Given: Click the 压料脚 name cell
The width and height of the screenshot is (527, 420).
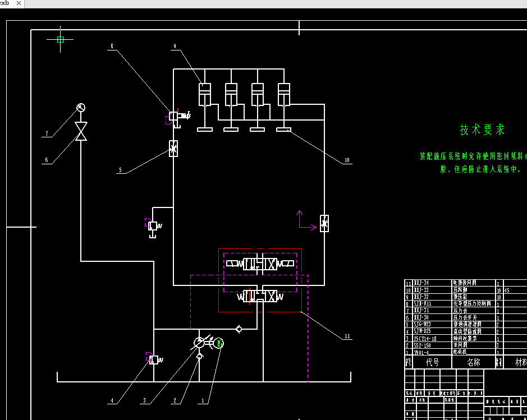Looking at the screenshot, I should click(474, 290).
